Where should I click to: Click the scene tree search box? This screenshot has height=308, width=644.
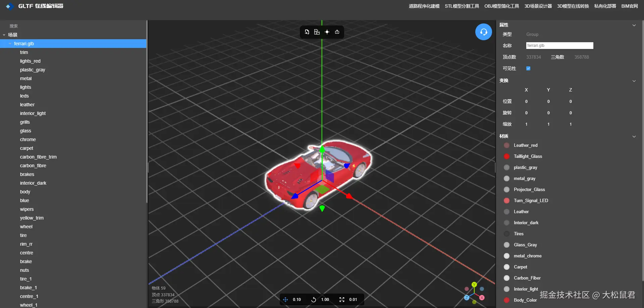73,26
